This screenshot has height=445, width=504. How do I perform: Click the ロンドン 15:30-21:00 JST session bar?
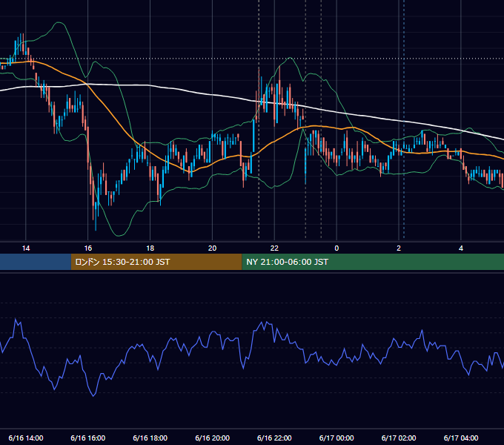click(x=156, y=262)
